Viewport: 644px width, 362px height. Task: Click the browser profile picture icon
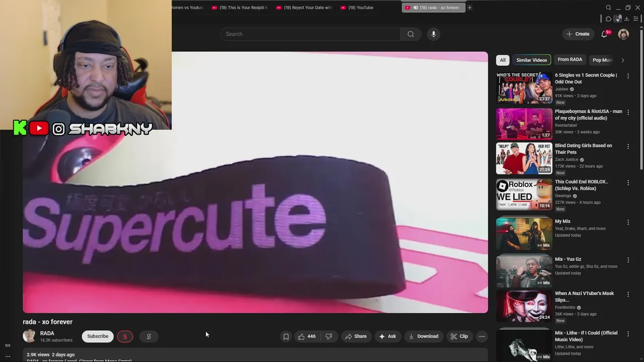pyautogui.click(x=617, y=19)
